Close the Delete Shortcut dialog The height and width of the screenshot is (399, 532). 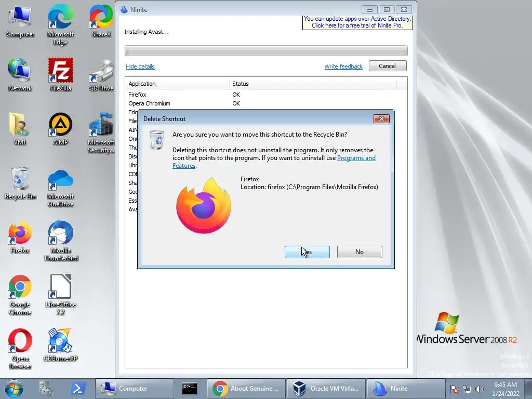click(381, 119)
